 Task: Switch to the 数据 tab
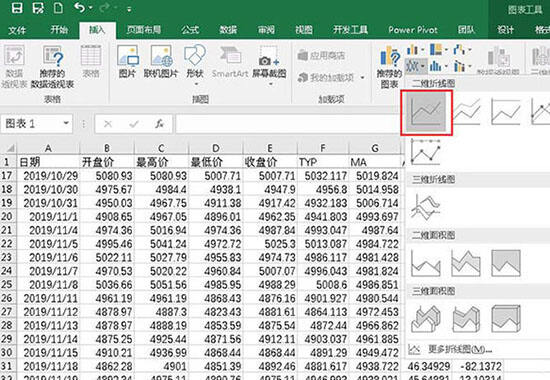click(x=228, y=30)
